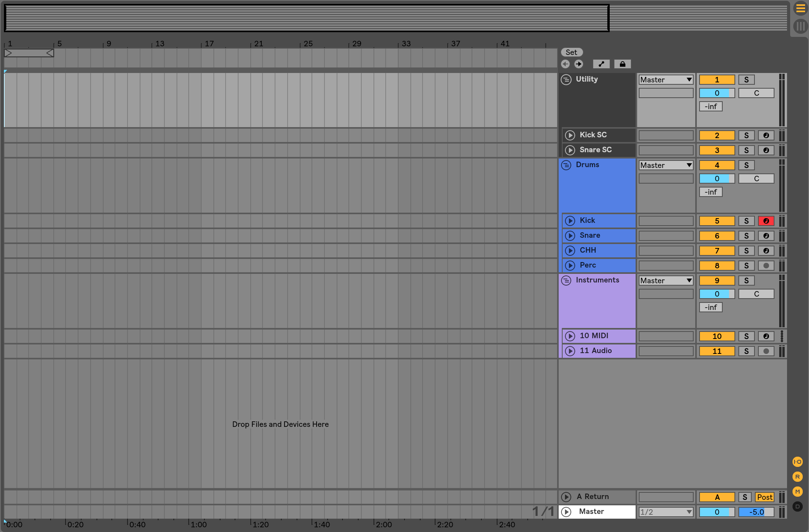The height and width of the screenshot is (532, 809).
Task: Select the Instruments group title
Action: pyautogui.click(x=598, y=280)
